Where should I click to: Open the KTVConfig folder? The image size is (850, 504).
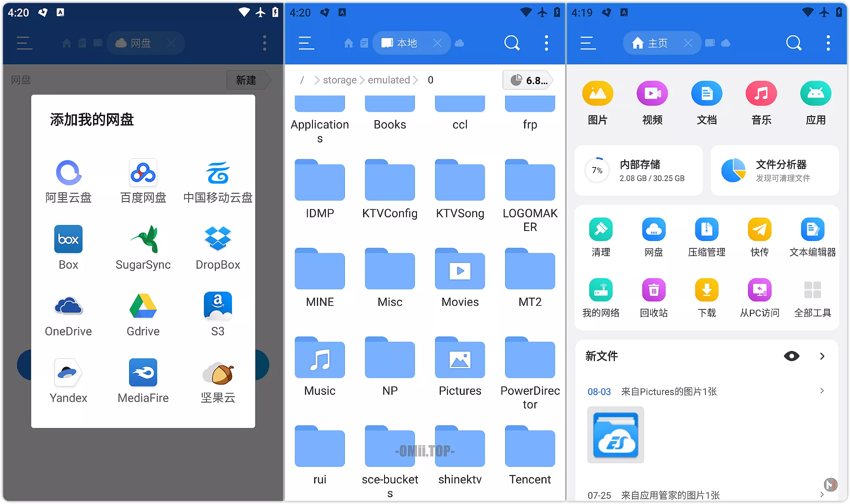390,189
